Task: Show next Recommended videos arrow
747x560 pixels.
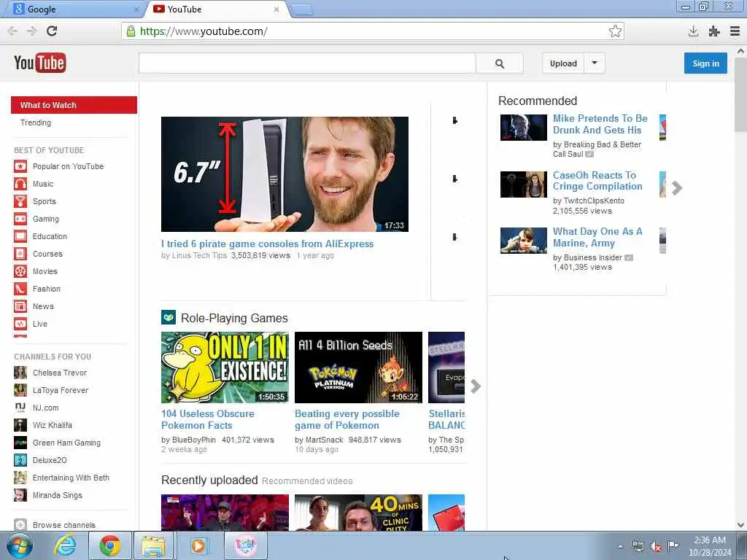Action: click(x=676, y=188)
